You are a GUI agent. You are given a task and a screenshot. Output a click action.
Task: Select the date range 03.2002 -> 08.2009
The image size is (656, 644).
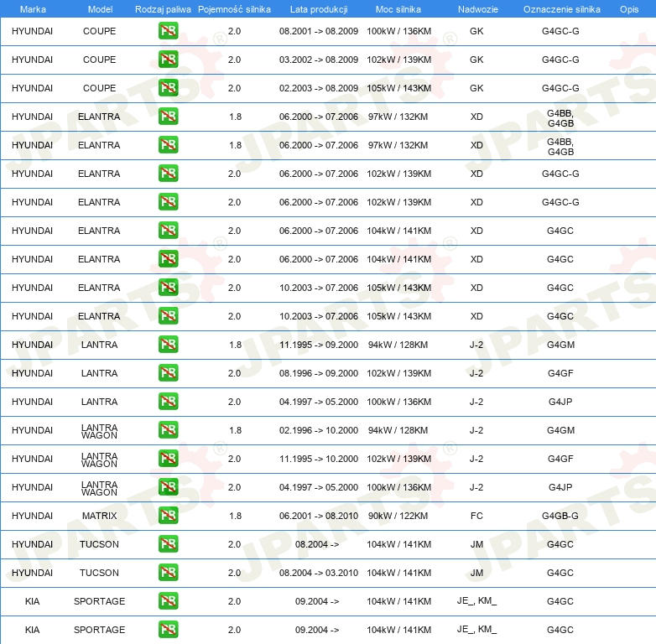[x=319, y=60]
